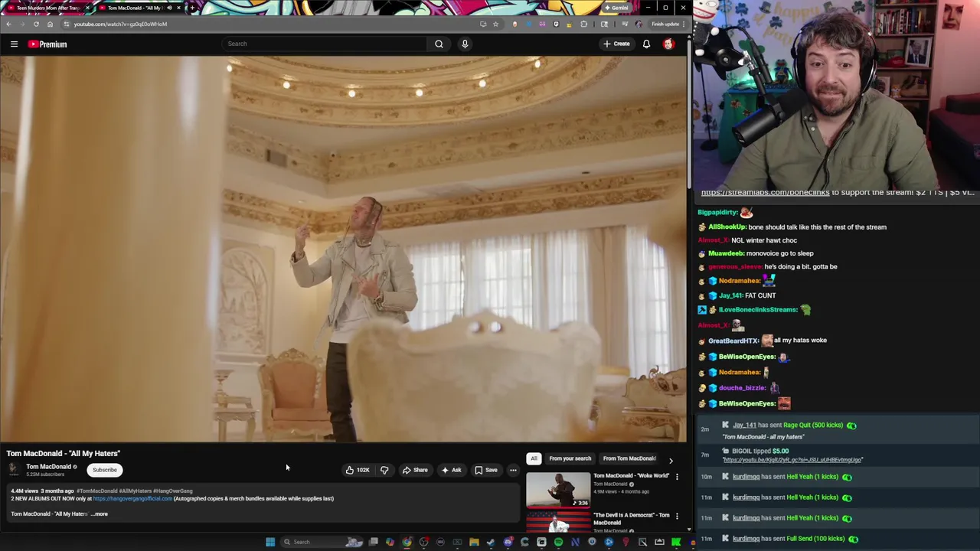Select the "All" filter chip

point(534,458)
